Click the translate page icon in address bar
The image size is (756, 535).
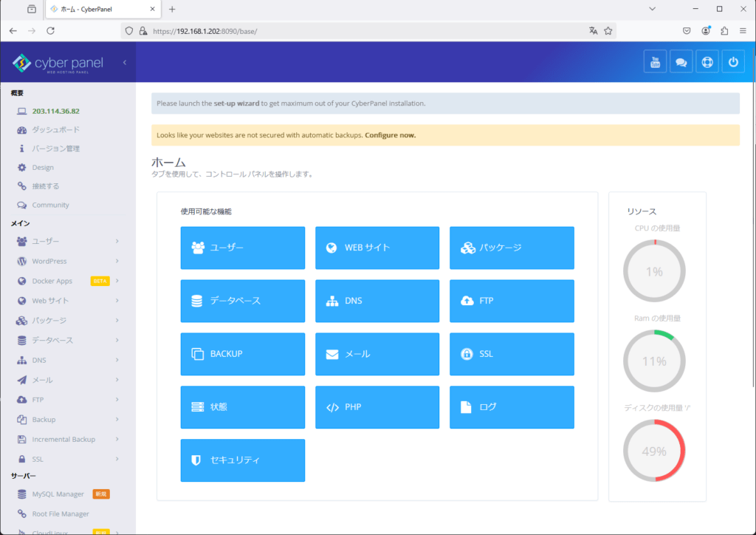(593, 30)
